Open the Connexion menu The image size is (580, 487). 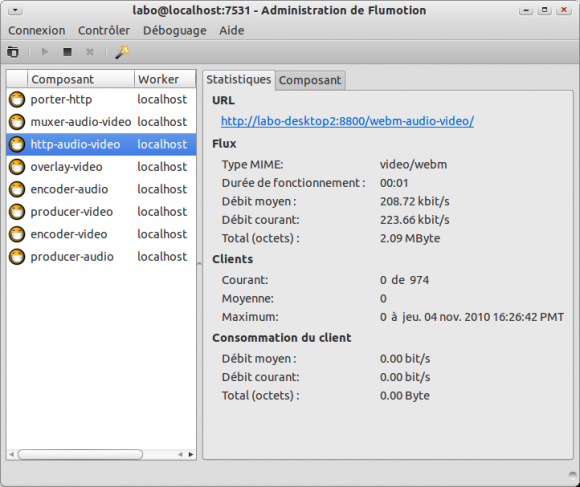coord(37,30)
